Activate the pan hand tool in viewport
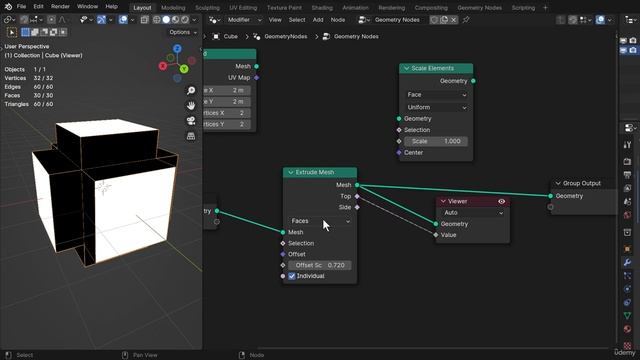 point(191,106)
